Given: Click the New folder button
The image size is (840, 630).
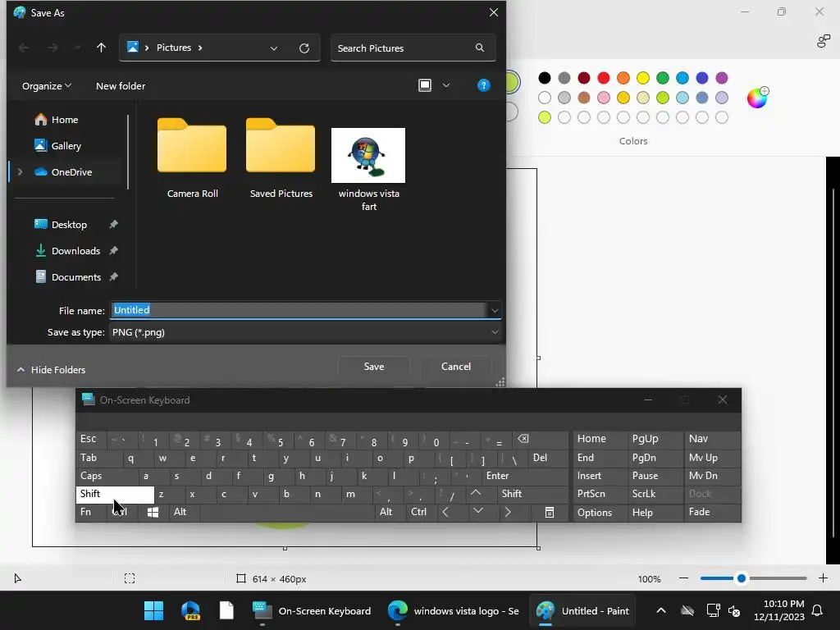Looking at the screenshot, I should coord(121,85).
